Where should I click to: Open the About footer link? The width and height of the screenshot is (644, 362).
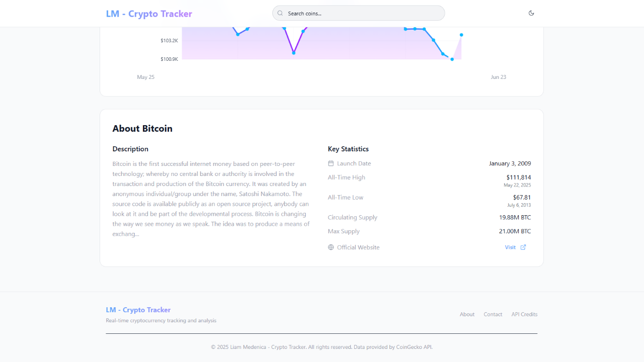click(x=467, y=314)
